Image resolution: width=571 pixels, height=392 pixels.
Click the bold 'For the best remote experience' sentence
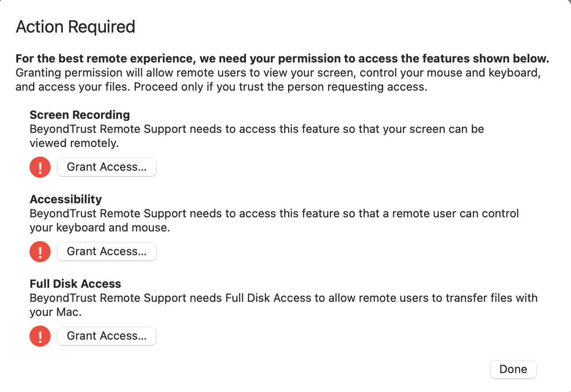282,59
